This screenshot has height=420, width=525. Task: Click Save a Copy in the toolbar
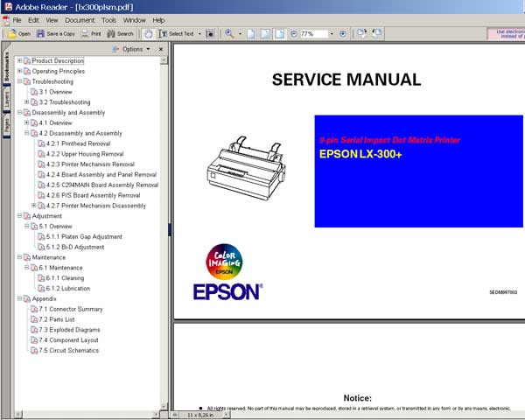click(56, 34)
